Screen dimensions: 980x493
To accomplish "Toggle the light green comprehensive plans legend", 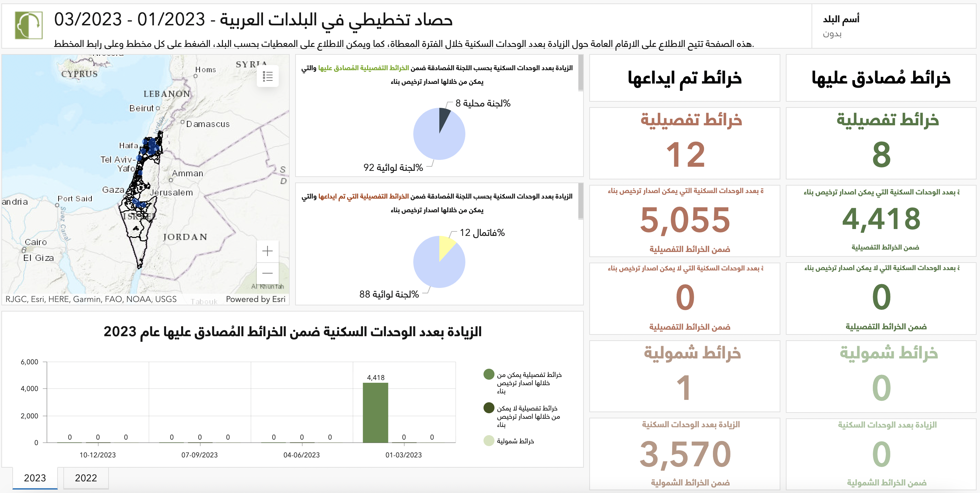I will click(x=489, y=441).
